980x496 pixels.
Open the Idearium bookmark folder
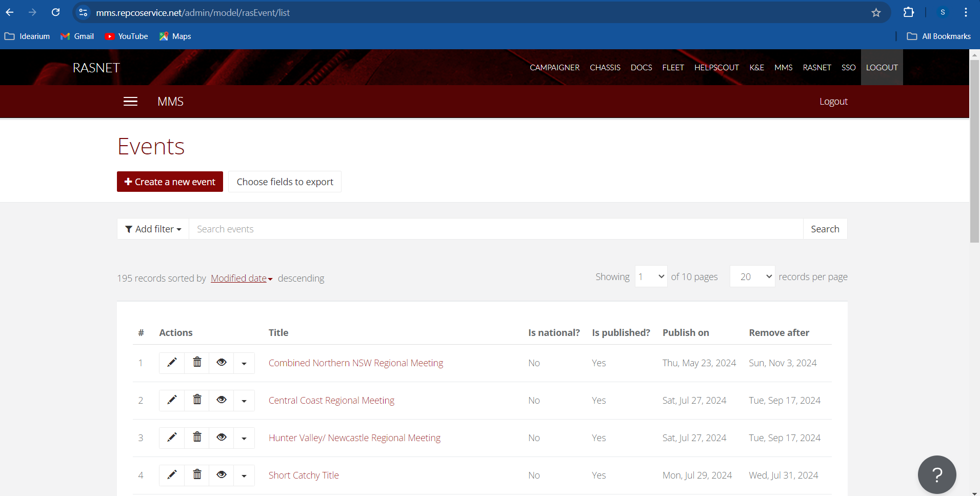pyautogui.click(x=27, y=36)
